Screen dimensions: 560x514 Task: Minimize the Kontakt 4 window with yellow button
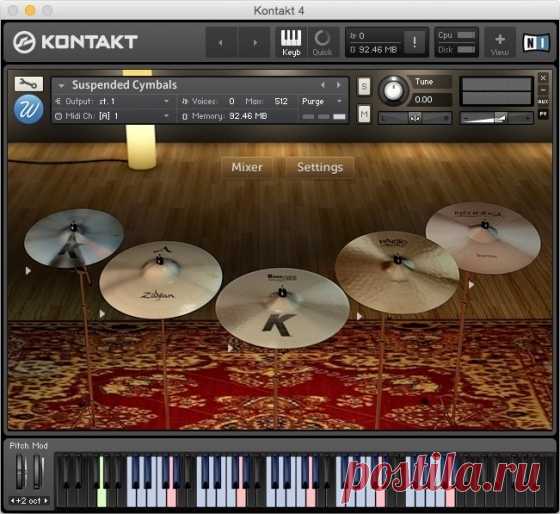tap(30, 10)
